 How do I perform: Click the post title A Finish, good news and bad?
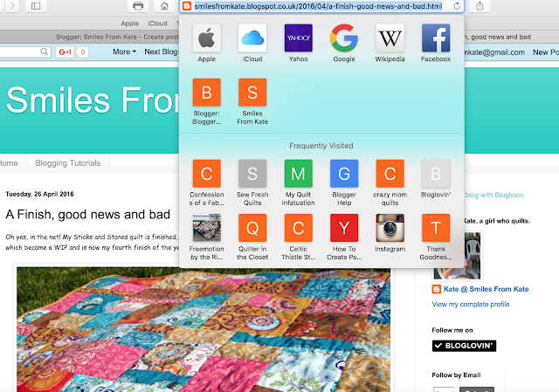pos(87,215)
